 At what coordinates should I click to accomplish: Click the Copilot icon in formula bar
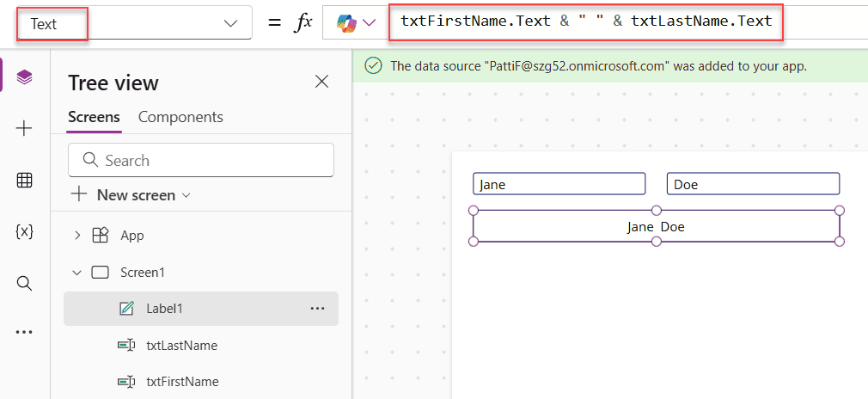346,22
